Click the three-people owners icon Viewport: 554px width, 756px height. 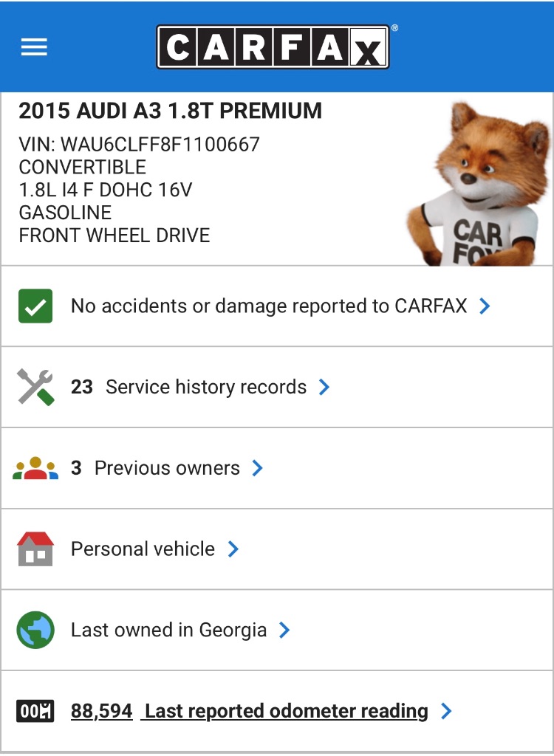(35, 468)
